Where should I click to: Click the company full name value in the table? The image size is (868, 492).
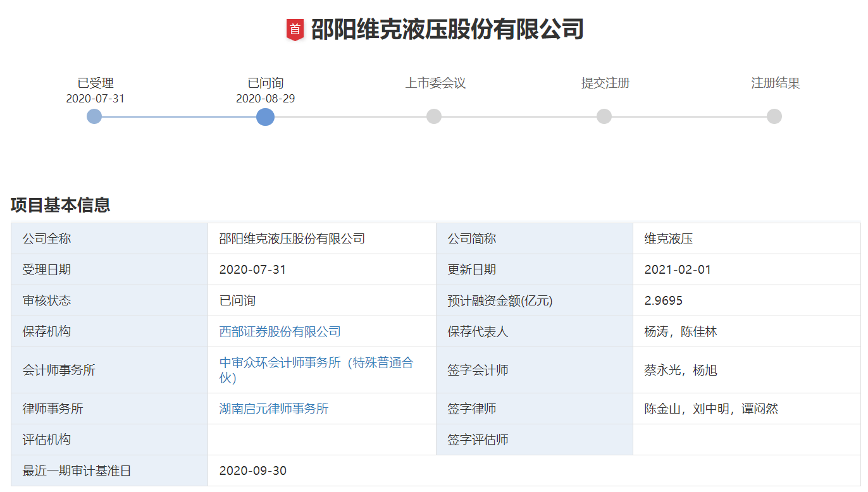292,239
